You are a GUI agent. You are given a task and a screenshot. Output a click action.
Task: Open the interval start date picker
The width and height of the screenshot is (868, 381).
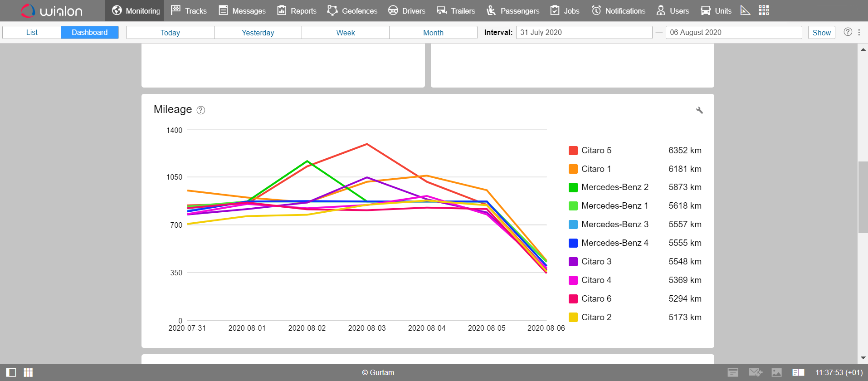click(x=584, y=32)
